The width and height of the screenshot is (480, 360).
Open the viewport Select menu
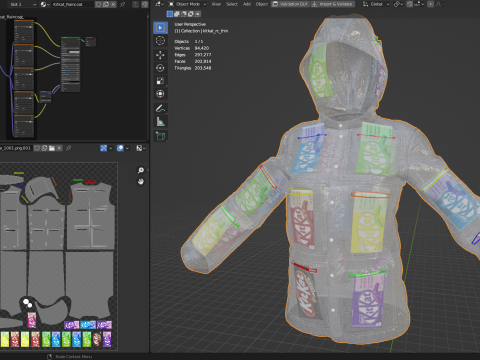click(x=232, y=4)
